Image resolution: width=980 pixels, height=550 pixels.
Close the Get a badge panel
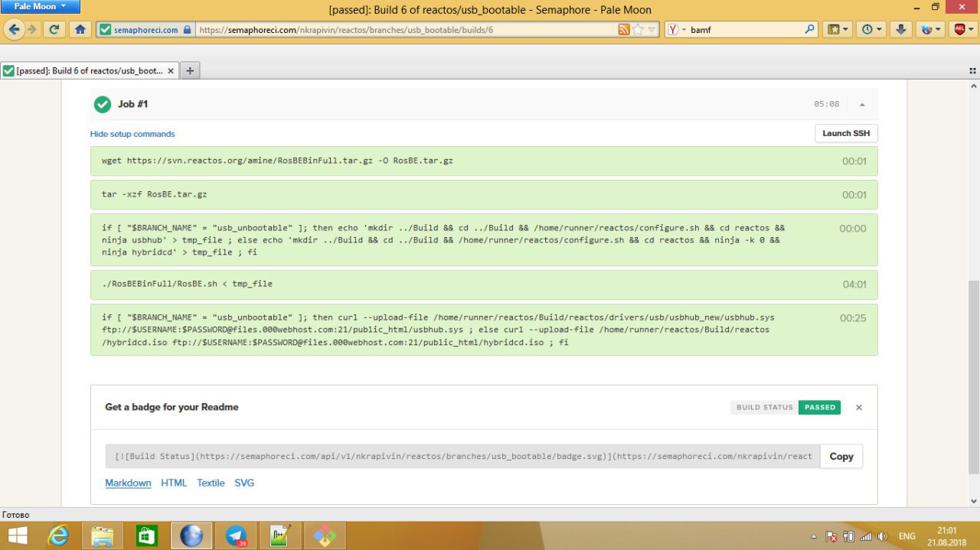(859, 408)
